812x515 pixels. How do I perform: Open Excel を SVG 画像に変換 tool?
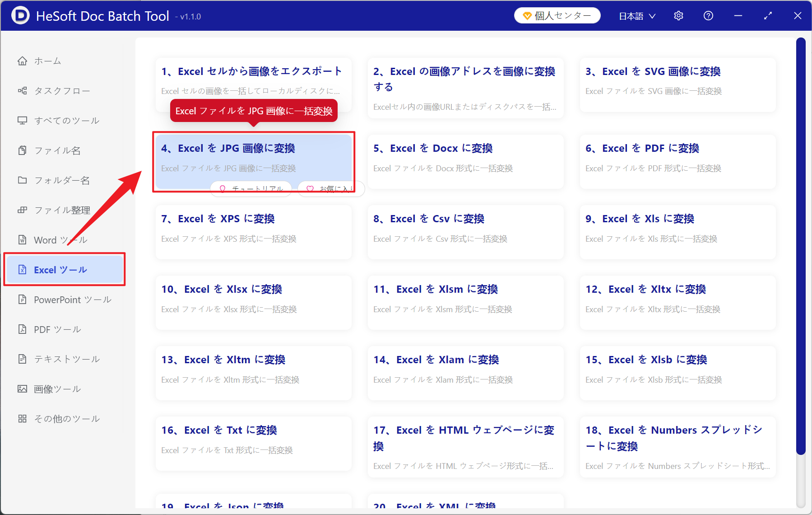(678, 85)
